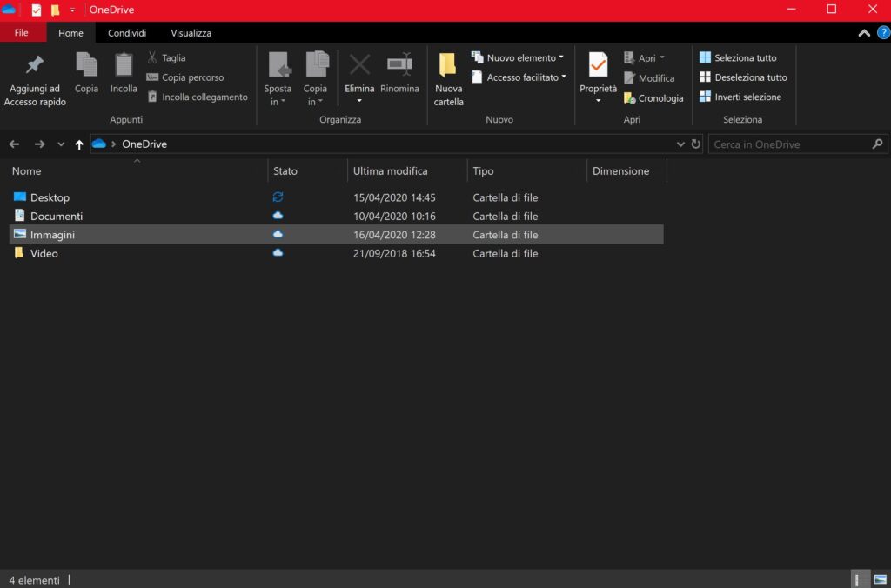
Task: Refresh the OneDrive folder view
Action: click(x=695, y=144)
